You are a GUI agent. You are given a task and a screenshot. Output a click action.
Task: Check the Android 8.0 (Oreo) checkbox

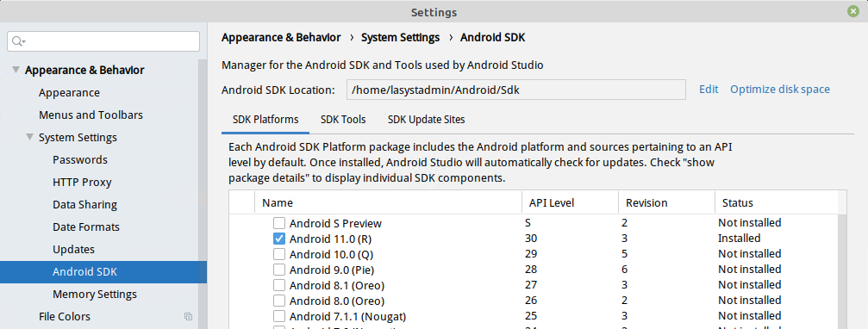(279, 301)
